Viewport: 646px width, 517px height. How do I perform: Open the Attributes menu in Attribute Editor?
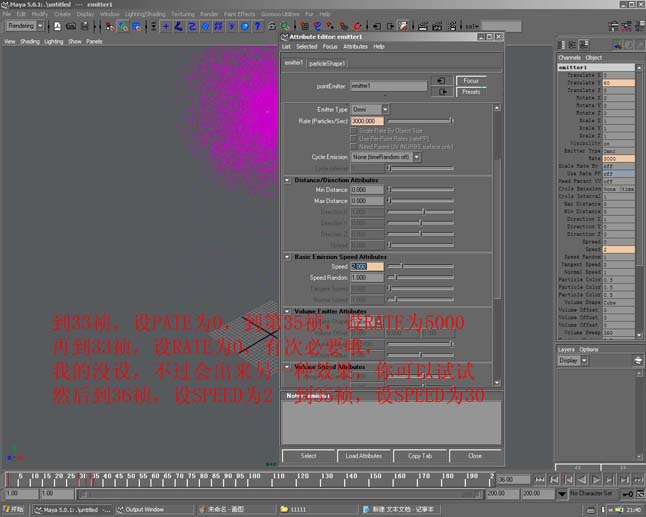click(355, 46)
